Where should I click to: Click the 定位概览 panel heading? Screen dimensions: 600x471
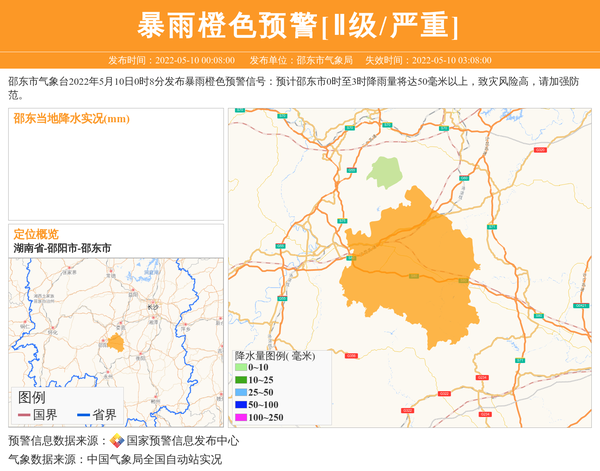(36, 234)
